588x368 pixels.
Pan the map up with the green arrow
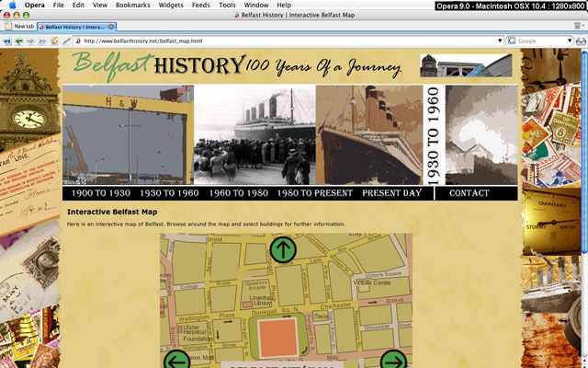(283, 249)
